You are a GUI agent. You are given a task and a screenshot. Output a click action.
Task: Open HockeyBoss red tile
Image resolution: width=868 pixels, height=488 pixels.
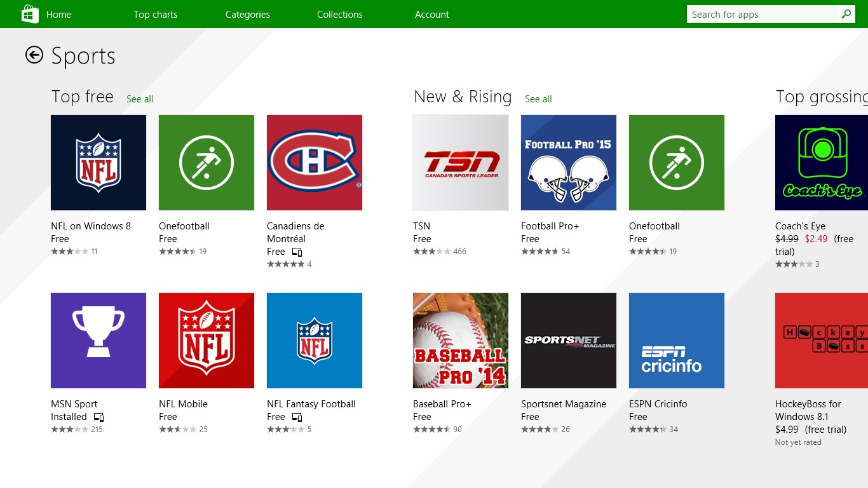click(822, 341)
